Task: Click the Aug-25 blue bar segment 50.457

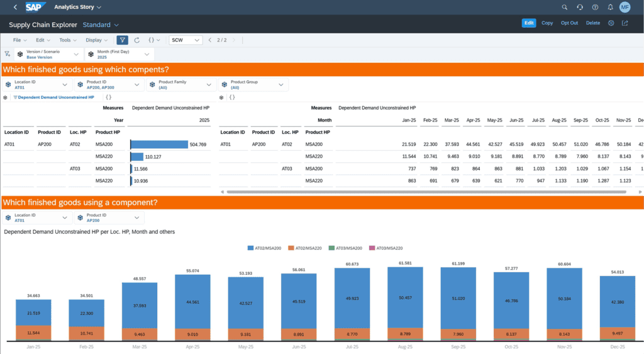Action: 405,297
